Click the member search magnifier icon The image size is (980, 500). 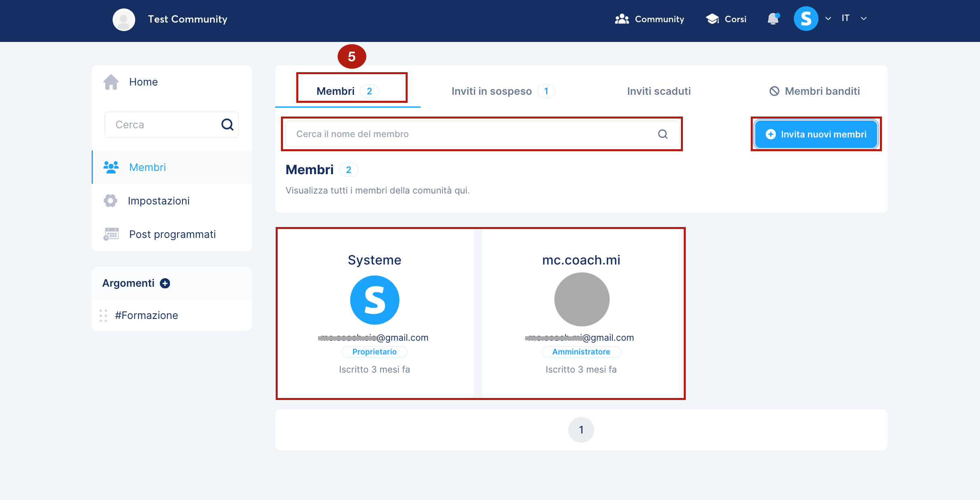(x=663, y=134)
